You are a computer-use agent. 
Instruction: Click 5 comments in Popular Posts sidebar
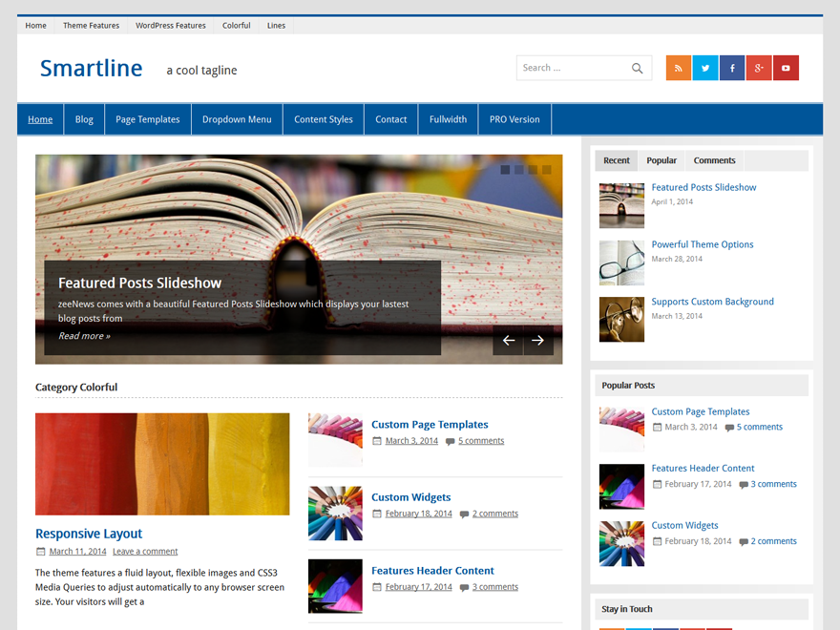[x=759, y=427]
